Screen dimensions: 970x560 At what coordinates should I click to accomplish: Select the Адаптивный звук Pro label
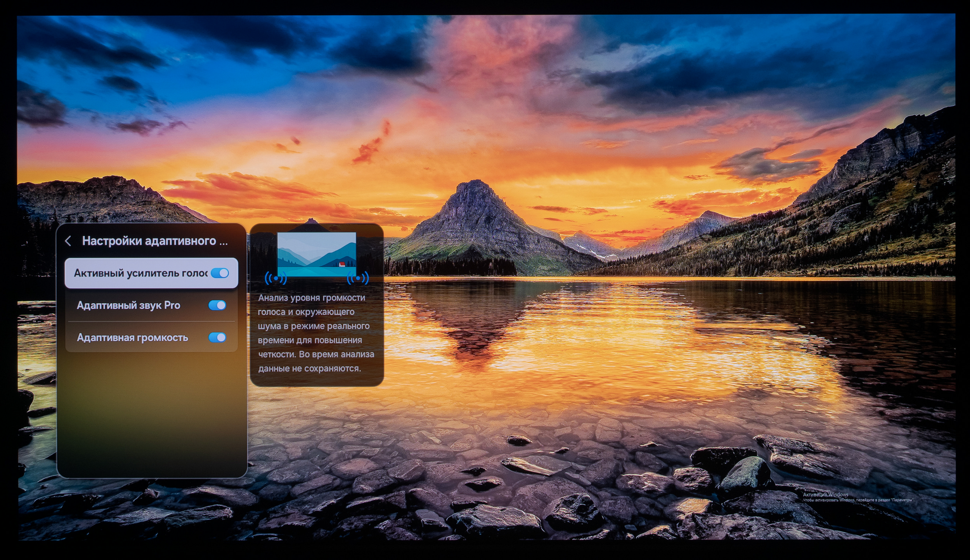click(128, 305)
